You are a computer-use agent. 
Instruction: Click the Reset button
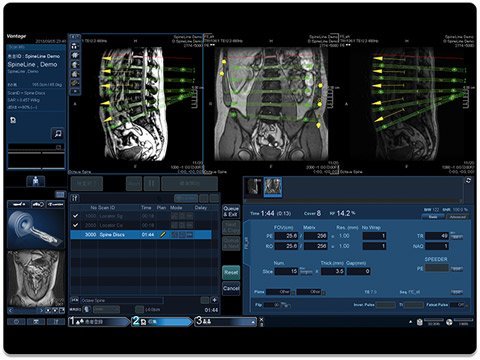click(x=231, y=273)
